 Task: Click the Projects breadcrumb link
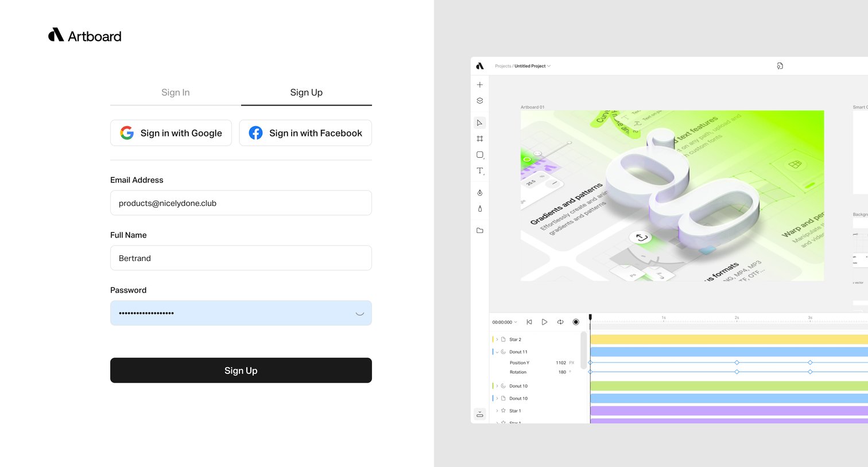tap(503, 66)
